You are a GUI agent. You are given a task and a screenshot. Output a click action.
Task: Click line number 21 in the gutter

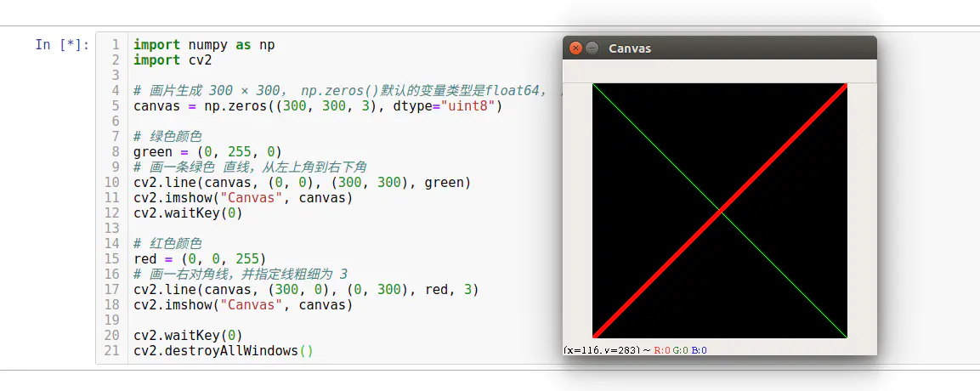[112, 351]
